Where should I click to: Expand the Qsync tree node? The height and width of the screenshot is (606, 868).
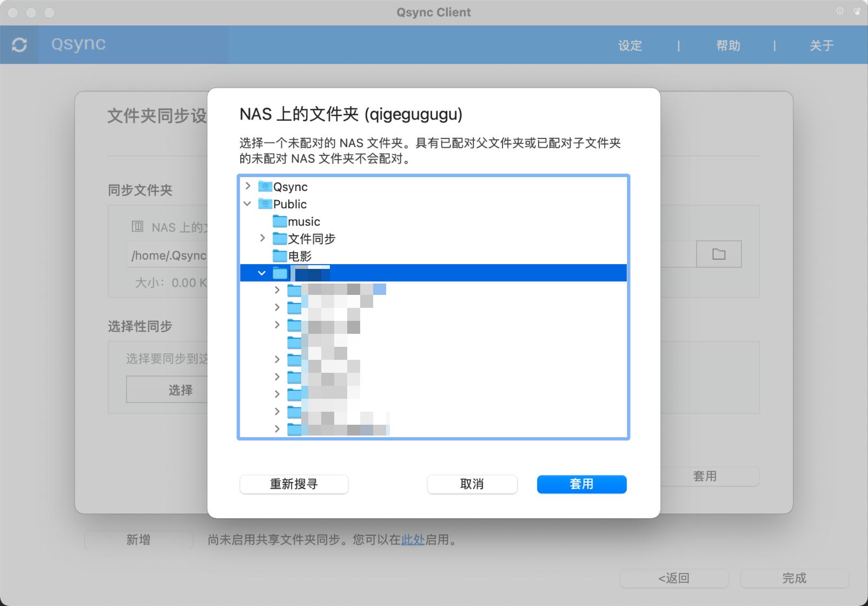coord(248,186)
